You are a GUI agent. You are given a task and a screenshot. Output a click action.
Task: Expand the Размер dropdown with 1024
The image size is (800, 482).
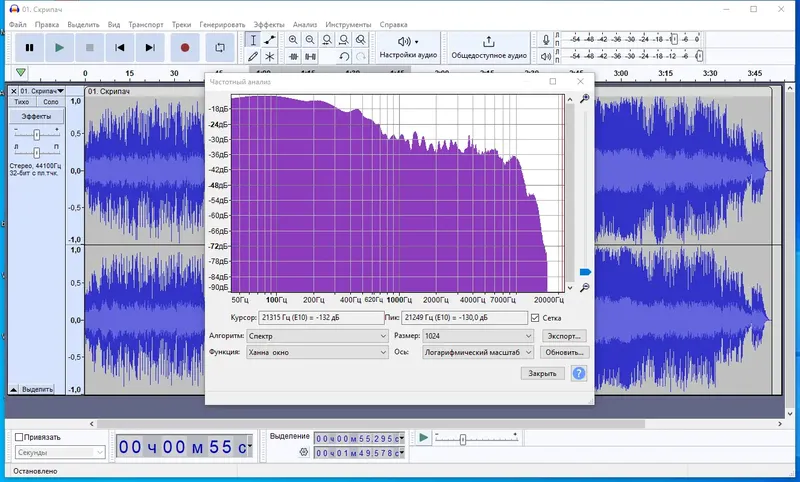[478, 336]
